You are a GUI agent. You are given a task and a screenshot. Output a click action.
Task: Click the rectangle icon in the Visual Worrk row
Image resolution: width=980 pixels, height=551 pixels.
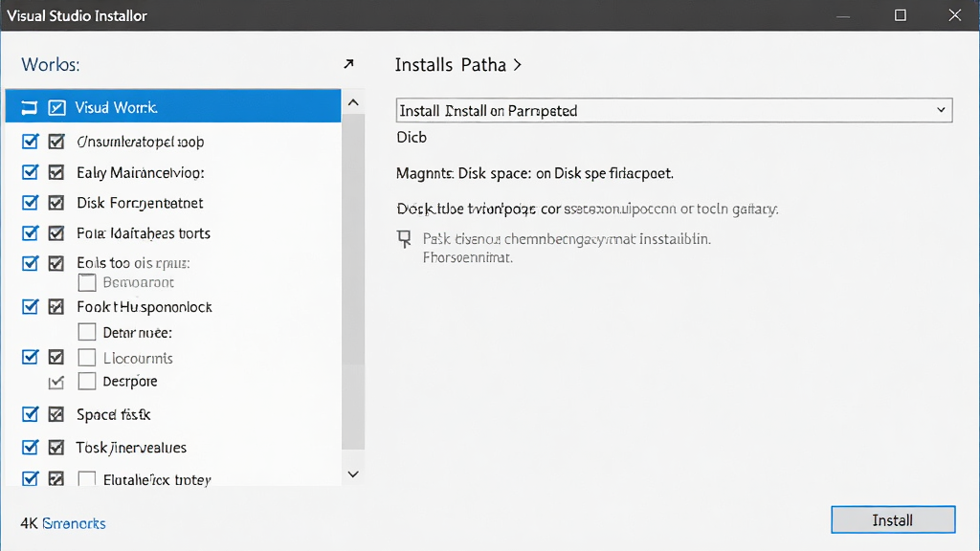(x=29, y=107)
